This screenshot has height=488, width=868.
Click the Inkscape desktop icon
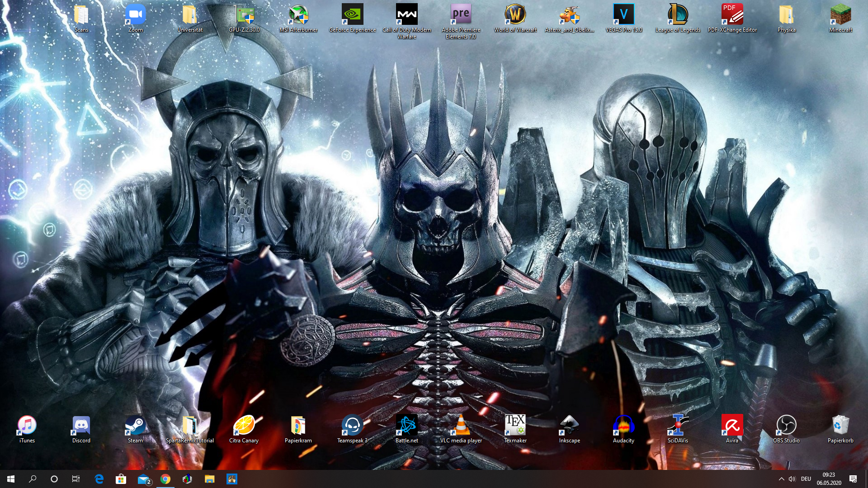tap(570, 429)
